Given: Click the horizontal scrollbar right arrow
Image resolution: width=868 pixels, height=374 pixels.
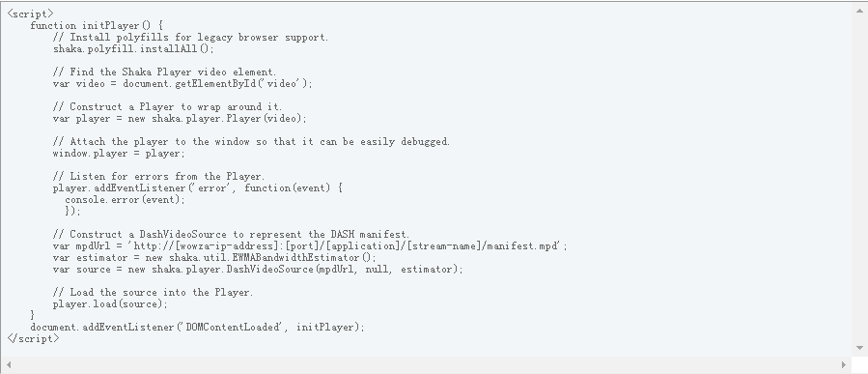Looking at the screenshot, I should click(x=844, y=364).
